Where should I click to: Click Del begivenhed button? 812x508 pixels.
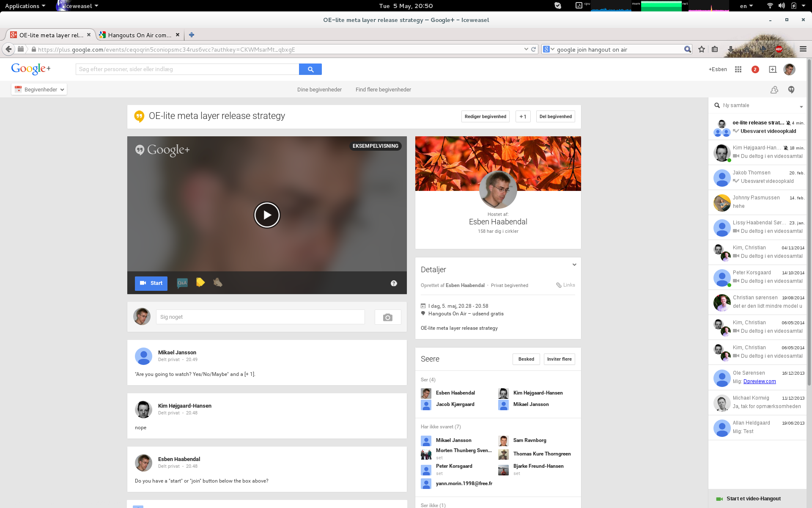coord(556,116)
